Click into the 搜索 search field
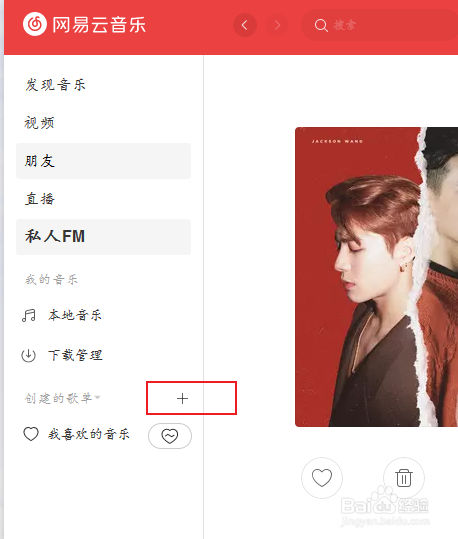The width and height of the screenshot is (458, 539). click(x=380, y=25)
